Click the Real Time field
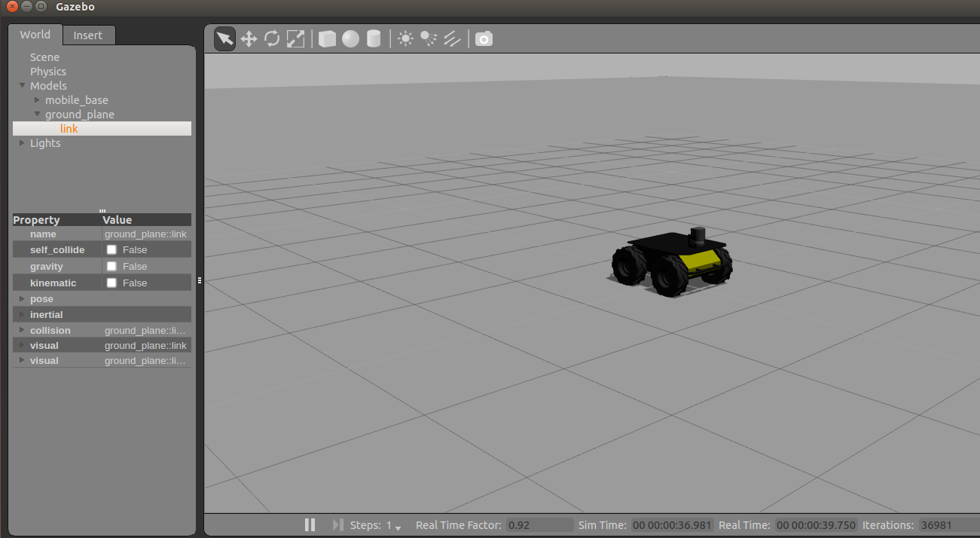The image size is (980, 538). [x=816, y=525]
